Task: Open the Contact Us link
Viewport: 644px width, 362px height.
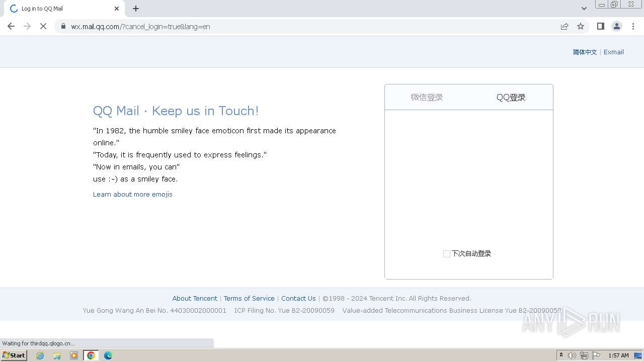Action: tap(298, 299)
